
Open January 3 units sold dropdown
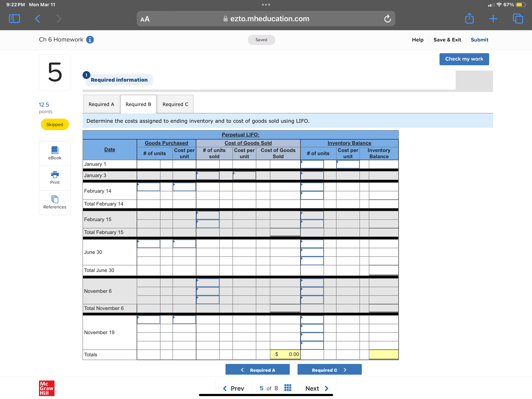coord(208,175)
